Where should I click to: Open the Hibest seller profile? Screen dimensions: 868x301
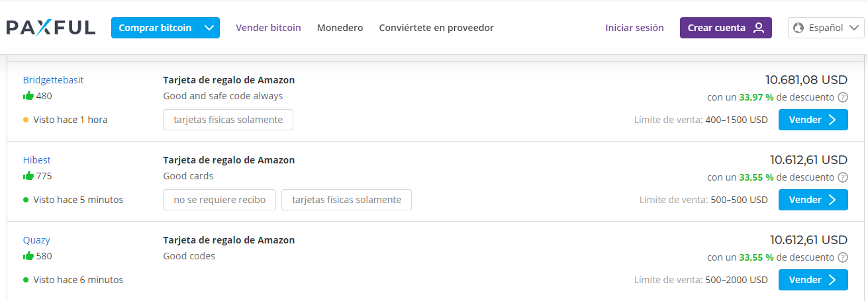point(37,160)
